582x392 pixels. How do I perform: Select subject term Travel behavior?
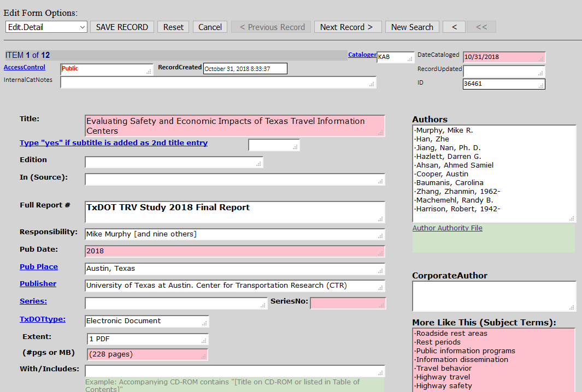point(443,369)
